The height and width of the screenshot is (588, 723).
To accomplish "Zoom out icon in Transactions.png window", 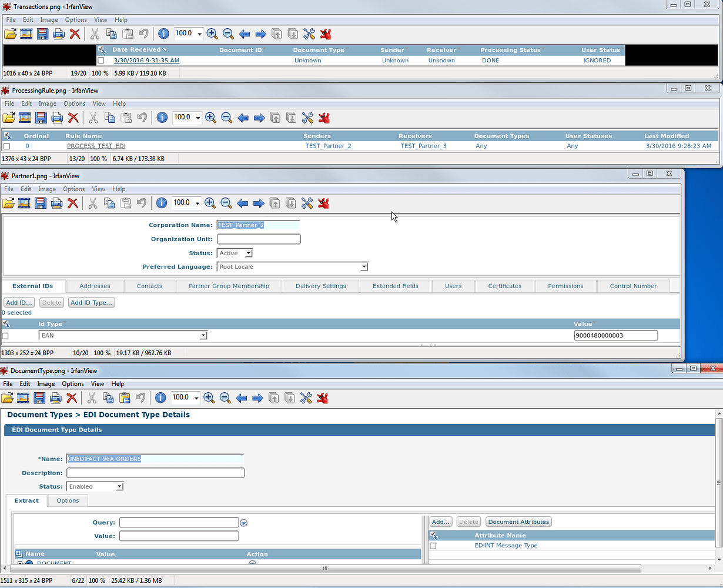I will click(228, 34).
